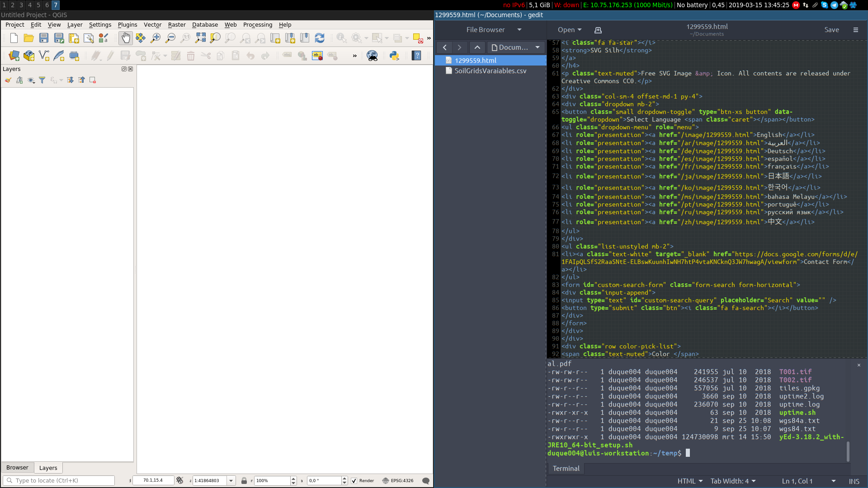Screen dimensions: 868x488
Task: Click Save button in gedit editor
Action: pyautogui.click(x=831, y=29)
